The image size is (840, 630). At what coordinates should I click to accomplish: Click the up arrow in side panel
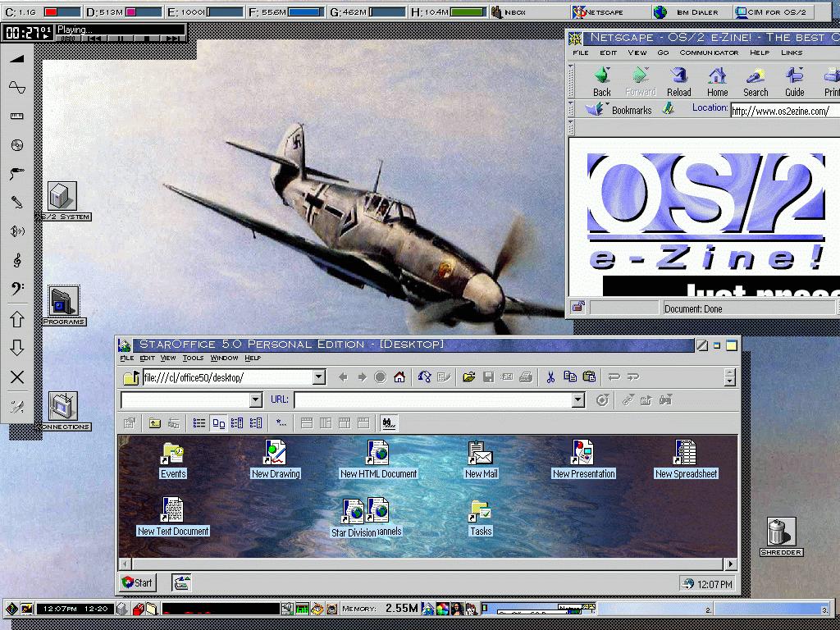pos(17,319)
